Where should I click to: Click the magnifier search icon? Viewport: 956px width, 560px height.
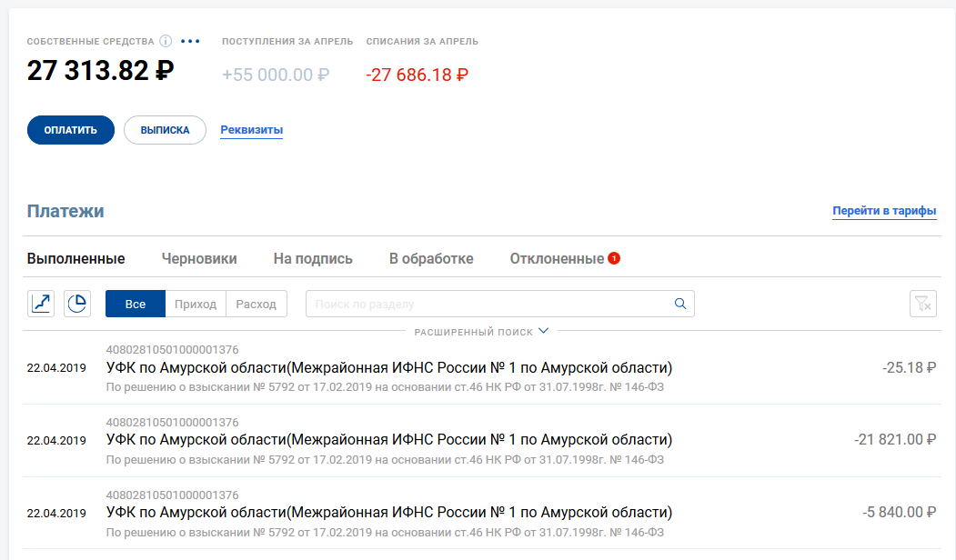click(679, 304)
